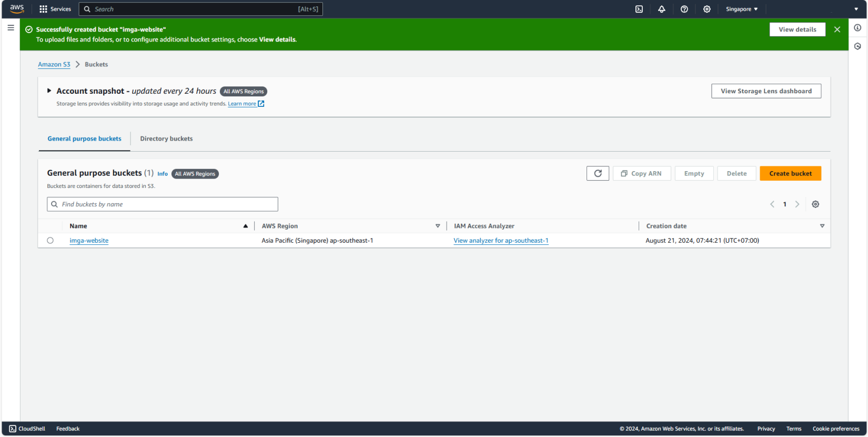Click the IAM Access Analyzer column header

pos(484,226)
